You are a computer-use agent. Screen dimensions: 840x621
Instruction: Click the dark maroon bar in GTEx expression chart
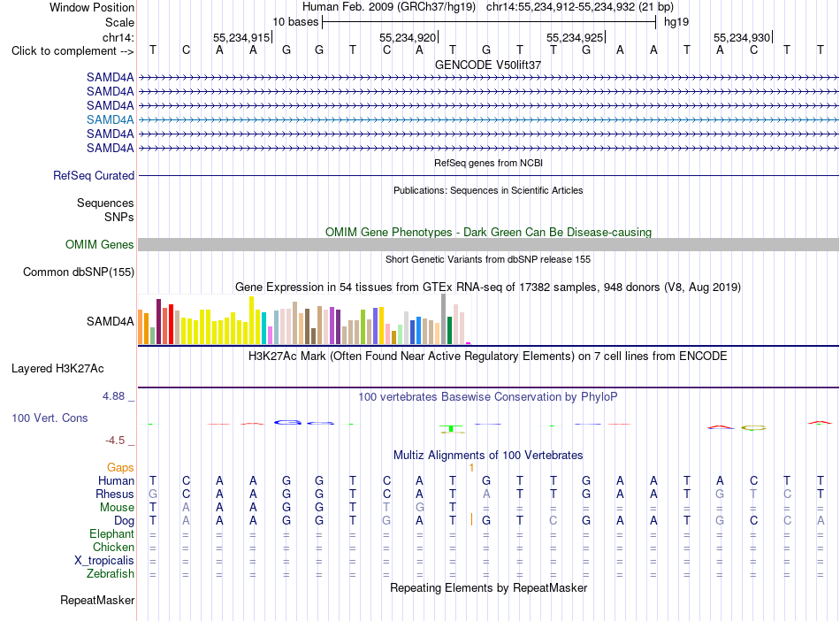[x=158, y=321]
